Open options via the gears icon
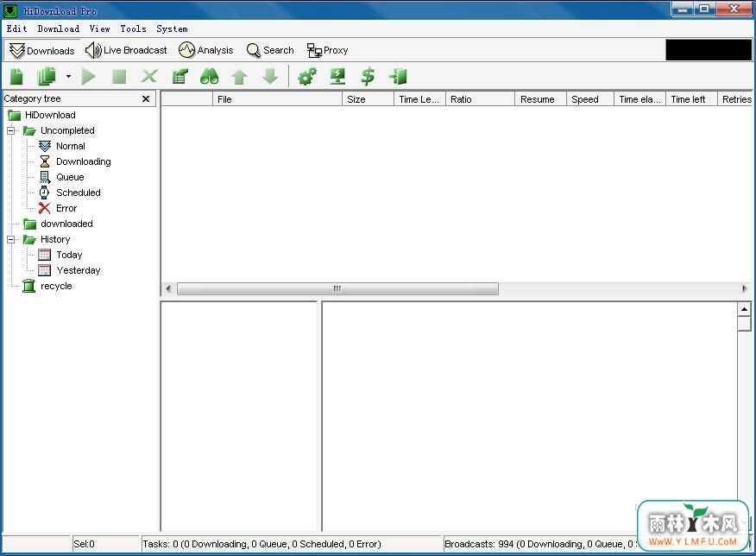Viewport: 756px width, 556px height. coord(307,76)
